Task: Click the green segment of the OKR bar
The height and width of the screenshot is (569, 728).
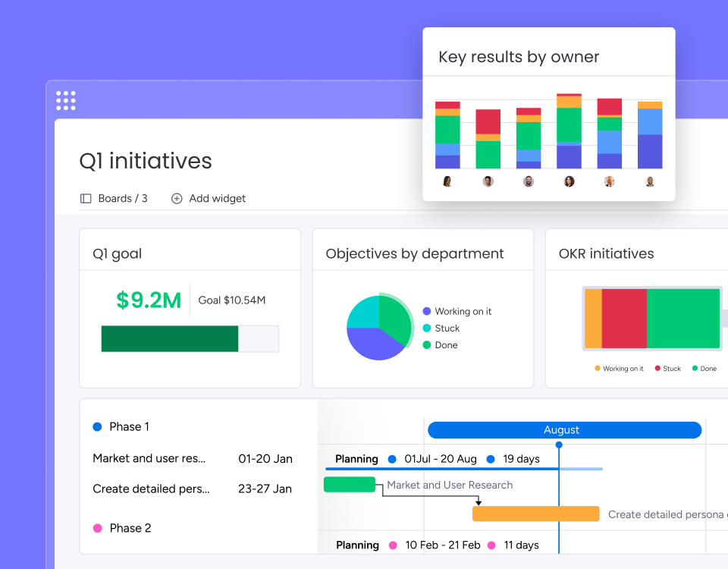Action: 683,319
